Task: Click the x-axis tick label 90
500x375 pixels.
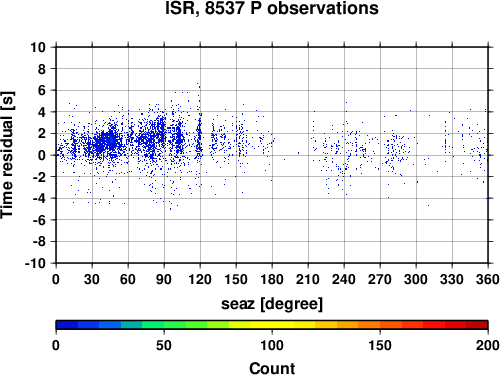Action: coord(164,279)
